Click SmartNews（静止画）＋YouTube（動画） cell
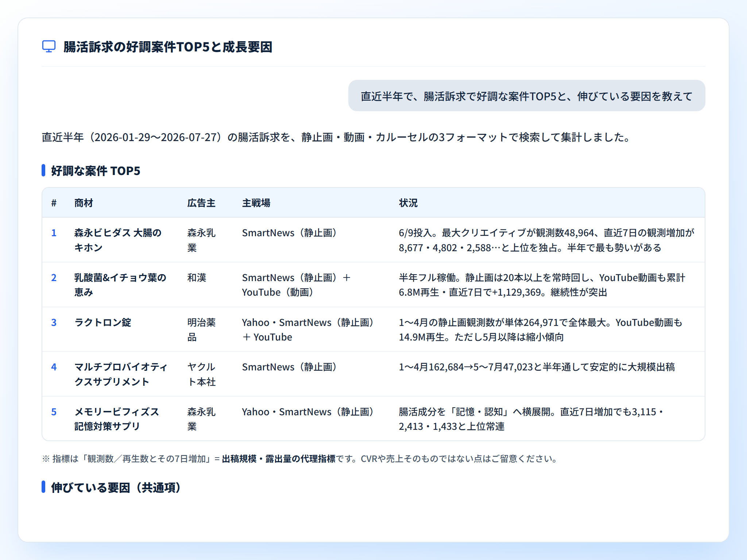The image size is (747, 560). [x=297, y=285]
